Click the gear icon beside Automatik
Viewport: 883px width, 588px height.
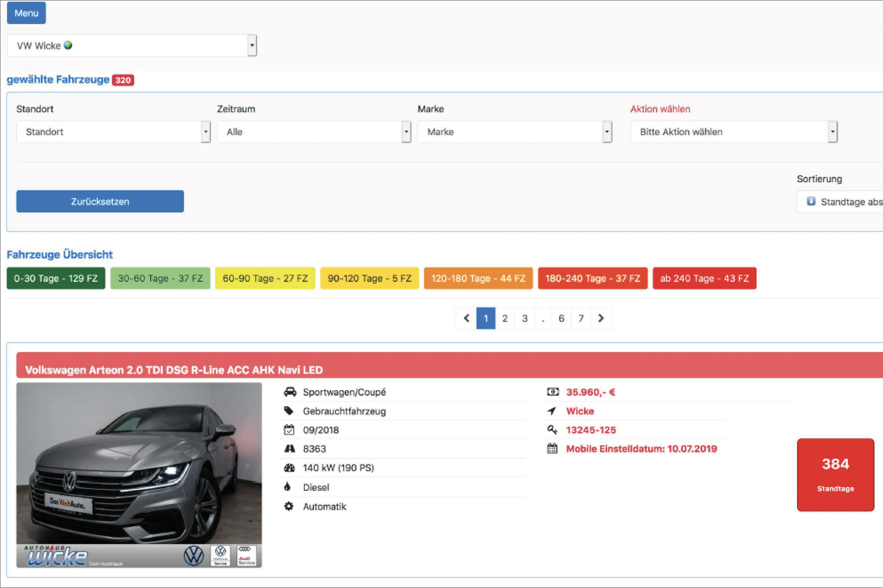coord(289,506)
